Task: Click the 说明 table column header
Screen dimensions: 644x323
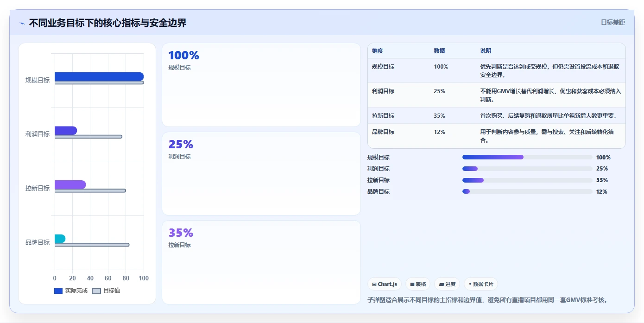Action: coord(486,51)
